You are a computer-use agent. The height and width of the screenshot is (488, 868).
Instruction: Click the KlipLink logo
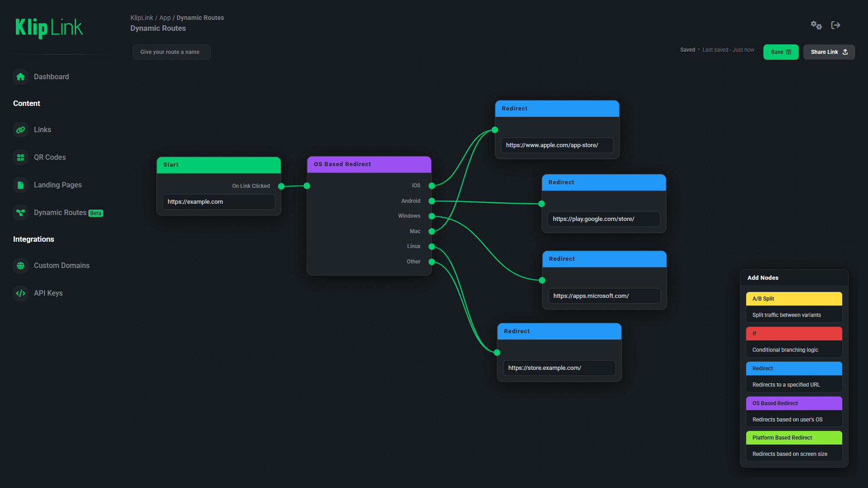point(49,28)
